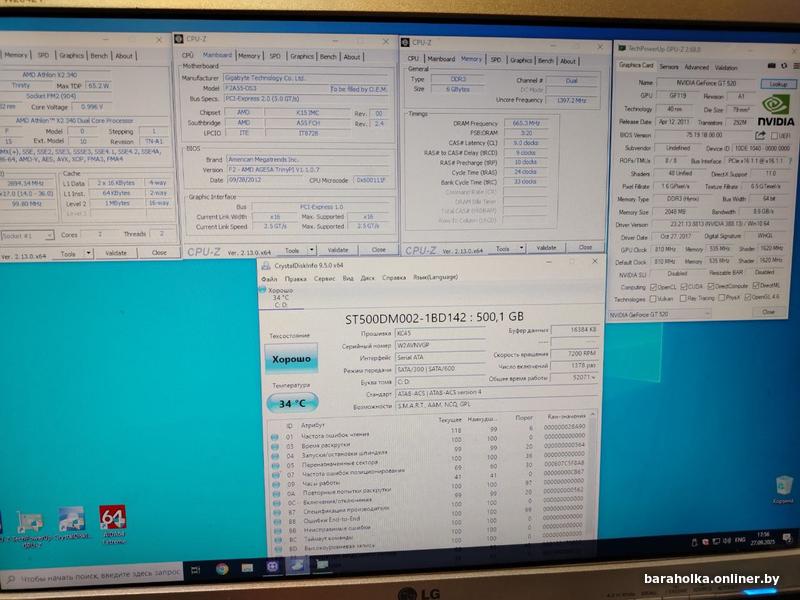Click the Windows search box on taskbar
800x600 pixels.
click(x=91, y=576)
